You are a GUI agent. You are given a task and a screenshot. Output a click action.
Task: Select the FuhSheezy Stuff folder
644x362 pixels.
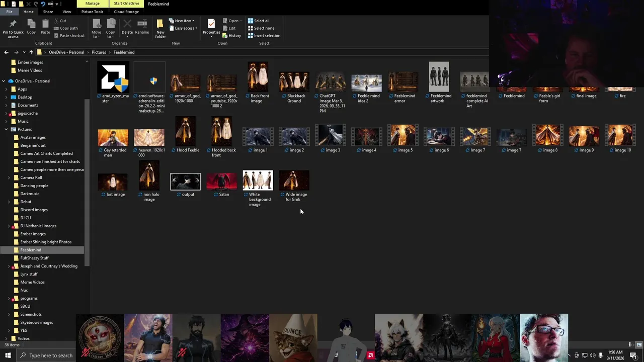click(34, 258)
